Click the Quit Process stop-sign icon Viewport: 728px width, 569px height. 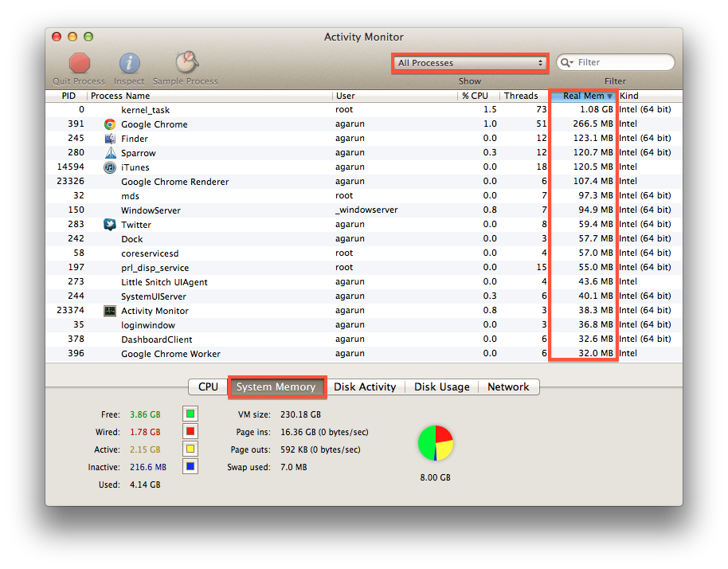coord(80,63)
